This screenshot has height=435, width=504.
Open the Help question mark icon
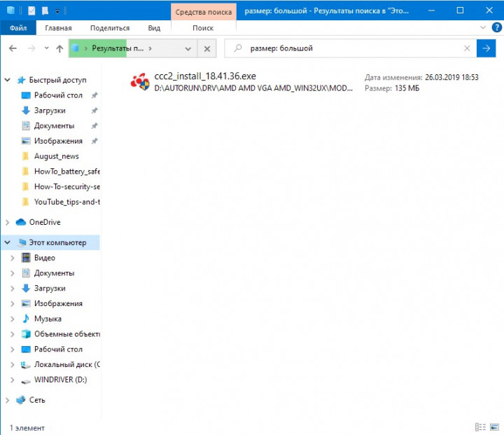[x=496, y=28]
